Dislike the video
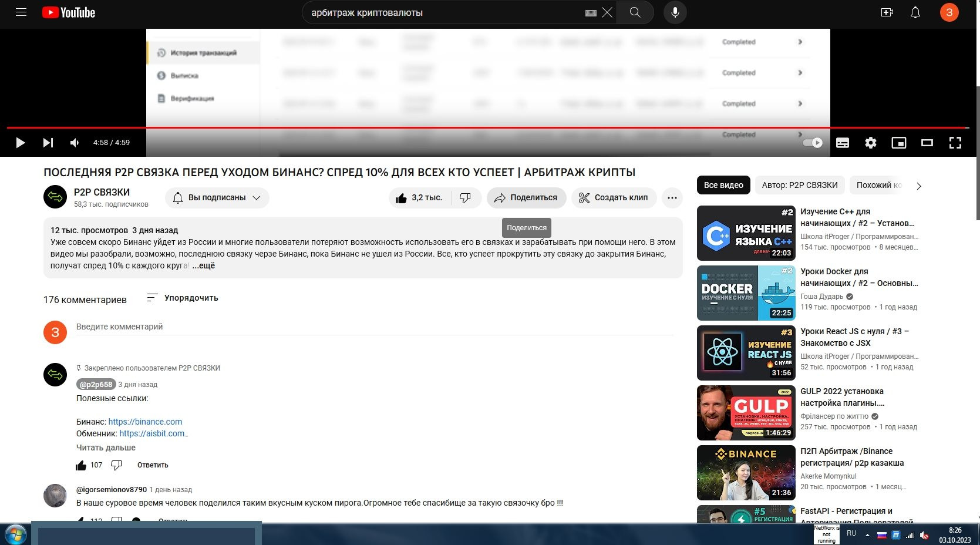The width and height of the screenshot is (980, 545). click(466, 198)
